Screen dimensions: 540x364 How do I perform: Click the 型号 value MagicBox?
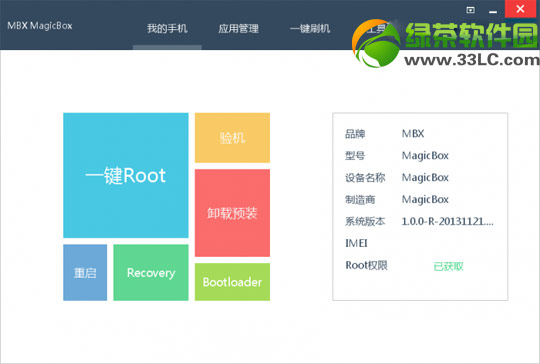[x=425, y=156]
